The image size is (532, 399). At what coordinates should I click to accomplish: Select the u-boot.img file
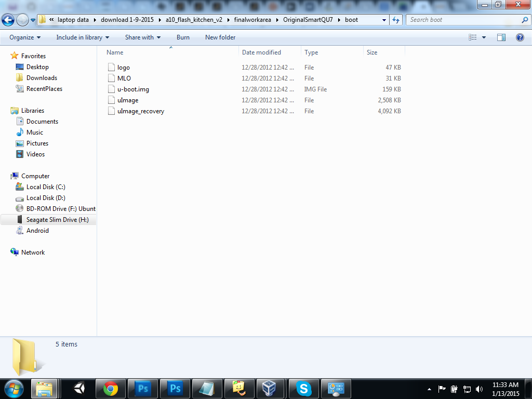(133, 89)
